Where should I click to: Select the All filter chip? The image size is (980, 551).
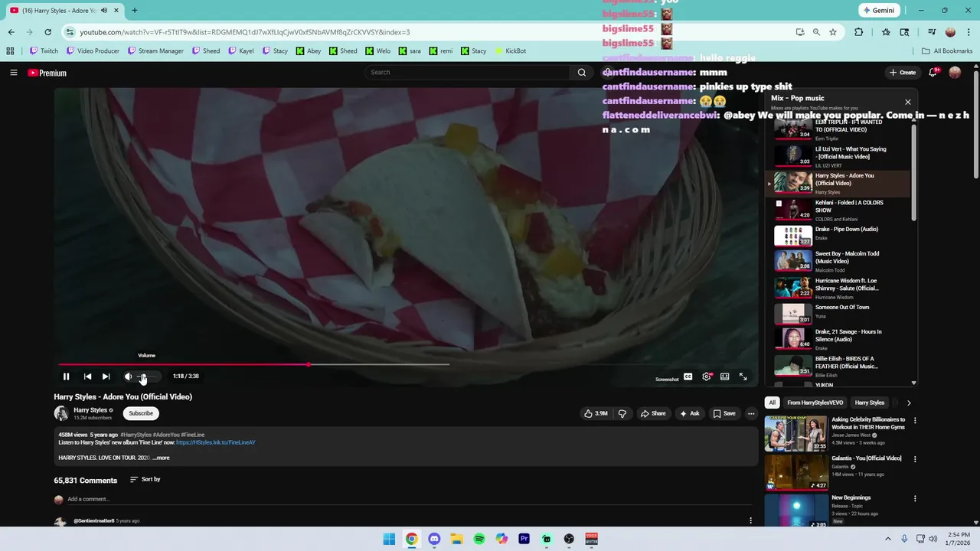[x=772, y=403]
